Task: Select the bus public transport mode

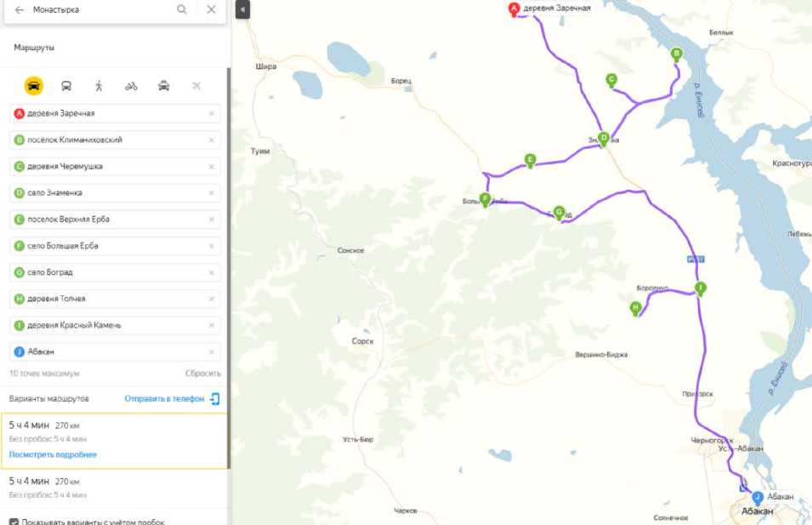Action: 66,86
